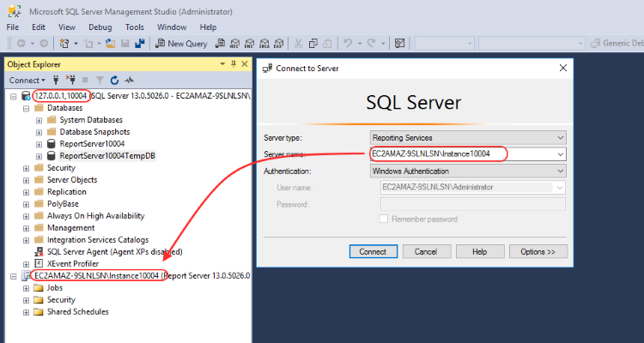644x343 pixels.
Task: Open the Generic Debugger toolbar item
Action: pos(617,43)
